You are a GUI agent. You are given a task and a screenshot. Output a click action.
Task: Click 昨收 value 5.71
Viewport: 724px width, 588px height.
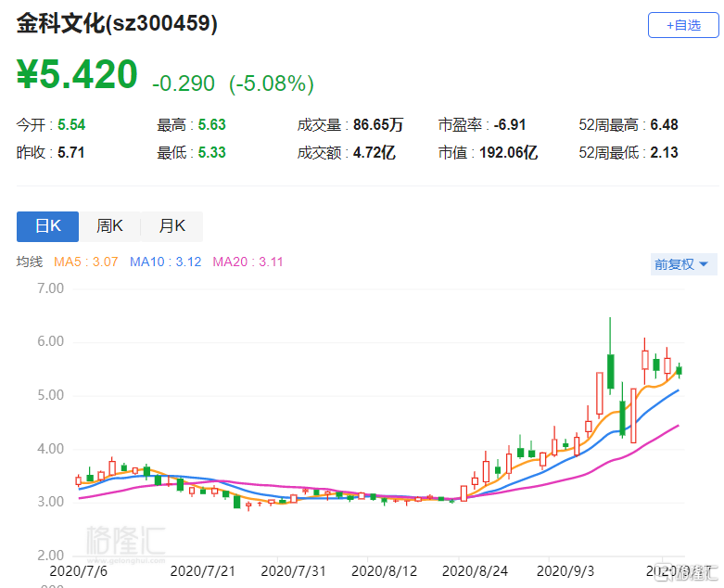71,152
